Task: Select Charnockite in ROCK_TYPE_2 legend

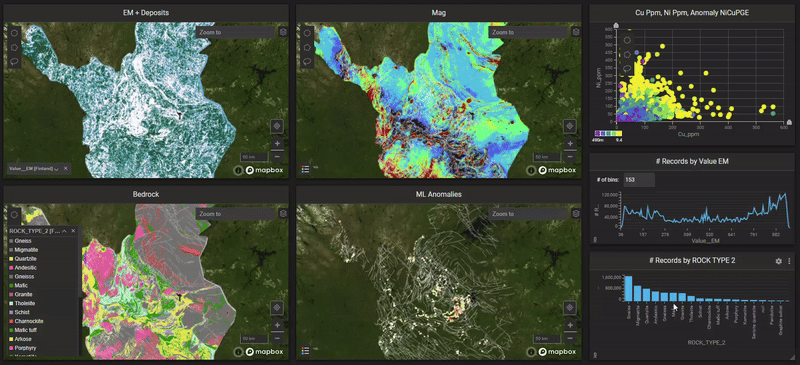Action: point(26,321)
